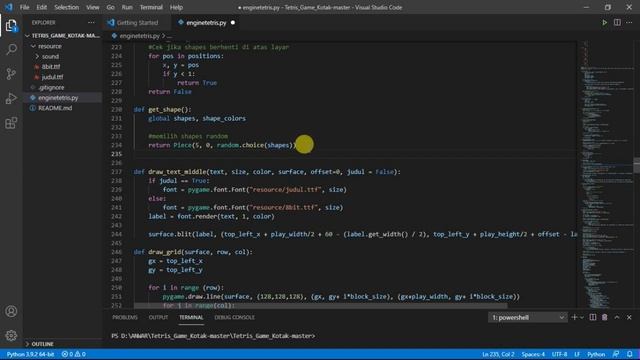Kill terminal with the trash icon
This screenshot has width=640, height=360.
coord(604,317)
